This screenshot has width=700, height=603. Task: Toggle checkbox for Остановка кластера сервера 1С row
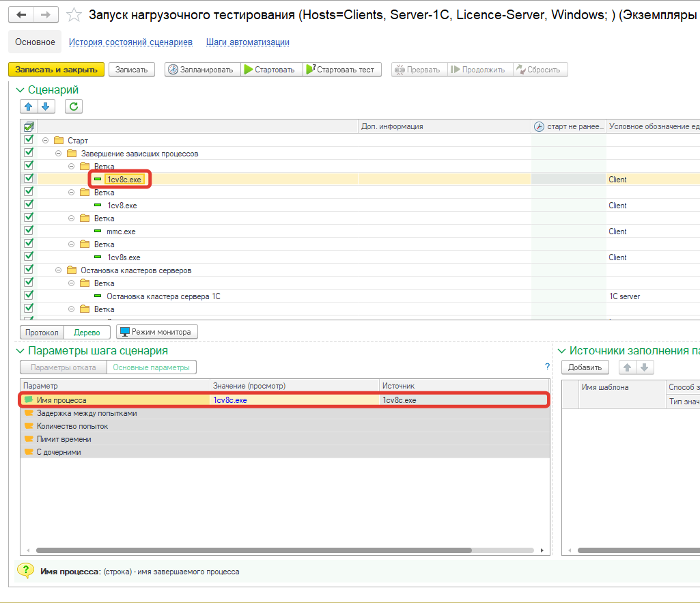pos(29,296)
